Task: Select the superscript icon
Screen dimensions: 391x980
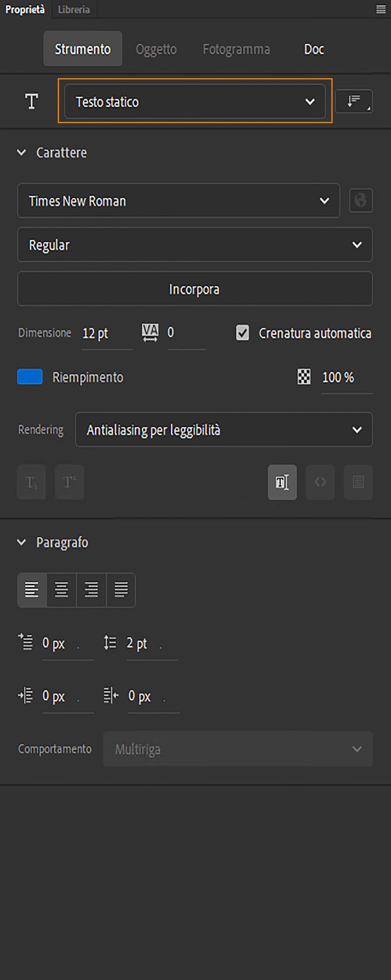Action: tap(69, 482)
